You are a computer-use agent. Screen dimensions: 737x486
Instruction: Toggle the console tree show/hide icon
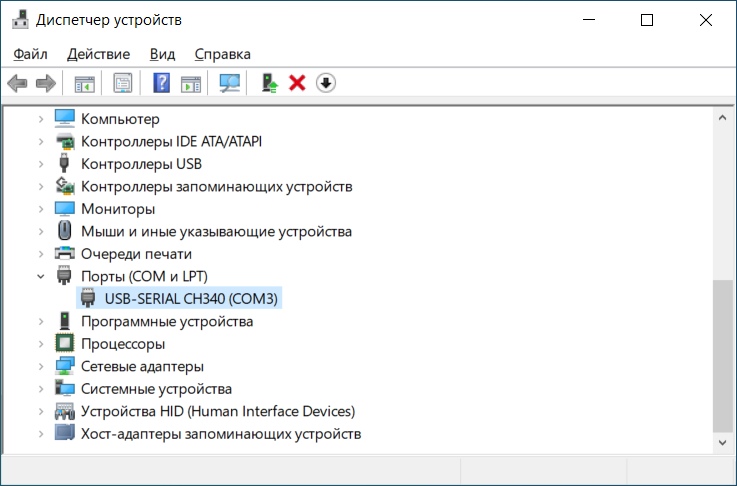click(85, 83)
